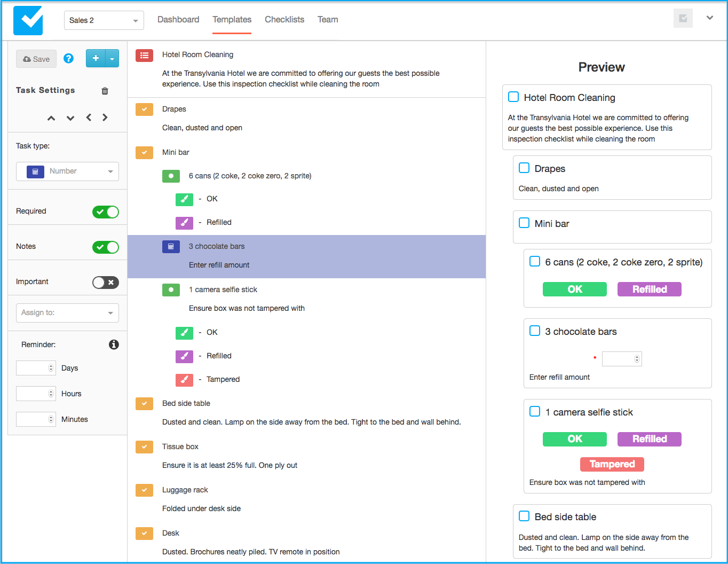Image resolution: width=728 pixels, height=564 pixels.
Task: Click the Reminder info icon
Action: 114,344
